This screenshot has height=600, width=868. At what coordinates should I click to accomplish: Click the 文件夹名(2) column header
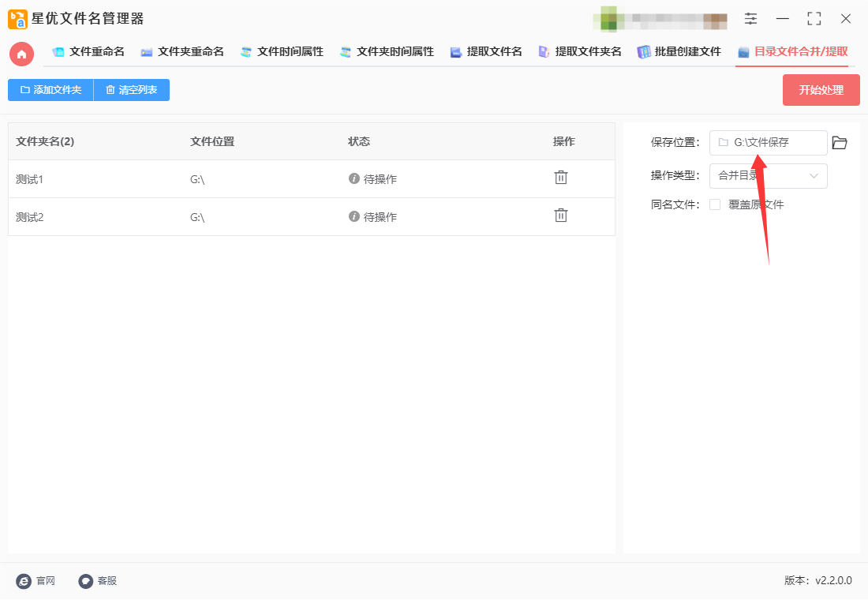(45, 141)
